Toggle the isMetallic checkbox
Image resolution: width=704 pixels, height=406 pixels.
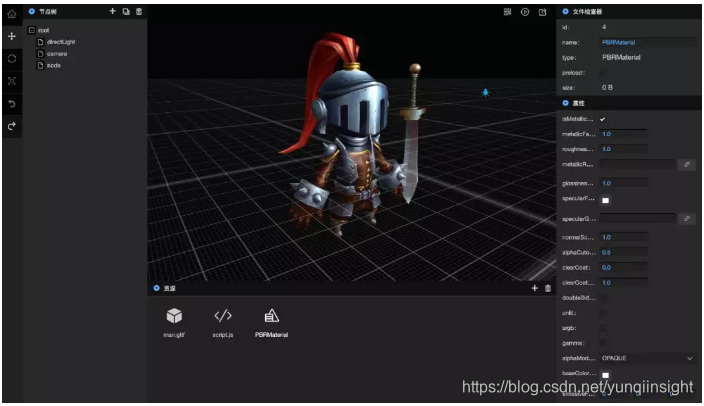pos(603,119)
